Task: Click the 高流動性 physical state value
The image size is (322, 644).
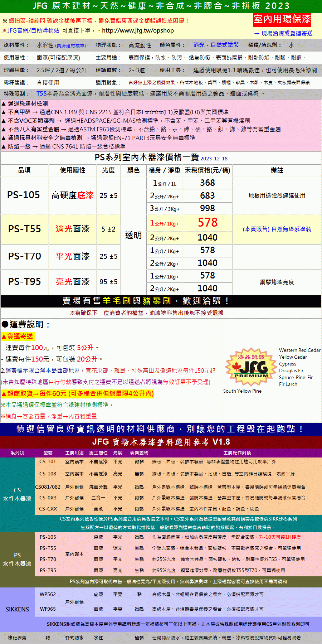Action: pos(140,45)
